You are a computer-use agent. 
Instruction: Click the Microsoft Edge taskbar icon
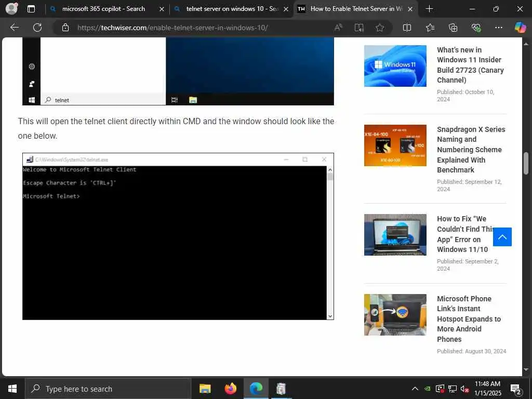256,389
